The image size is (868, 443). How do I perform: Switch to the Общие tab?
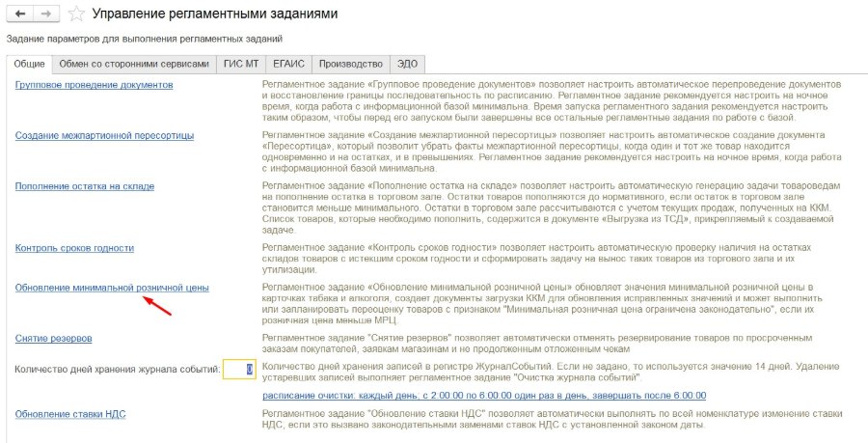click(x=29, y=64)
